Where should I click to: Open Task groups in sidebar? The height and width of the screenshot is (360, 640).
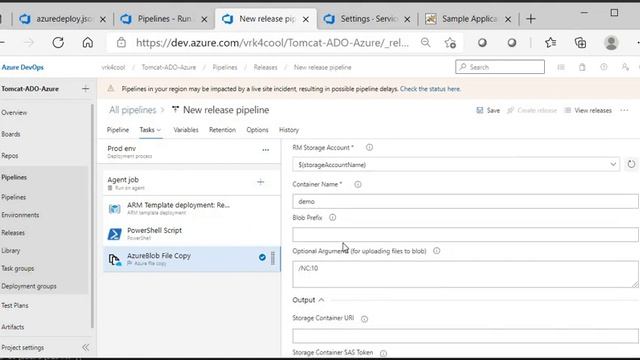[x=18, y=268]
